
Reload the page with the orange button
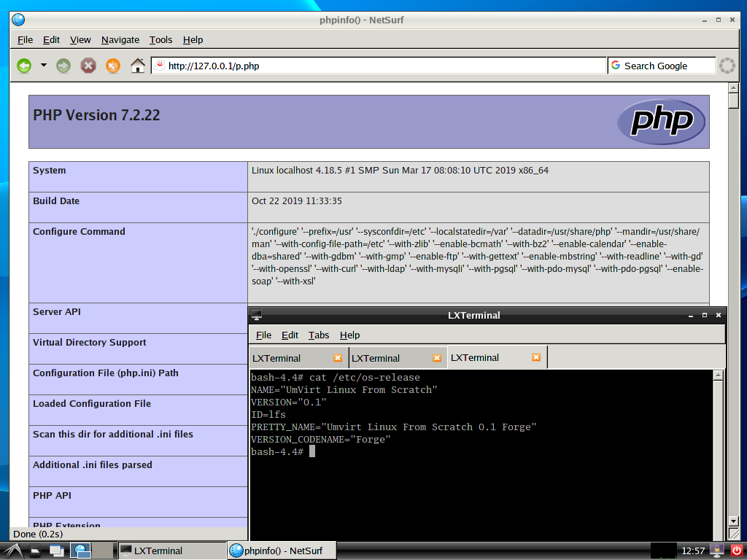pos(112,66)
